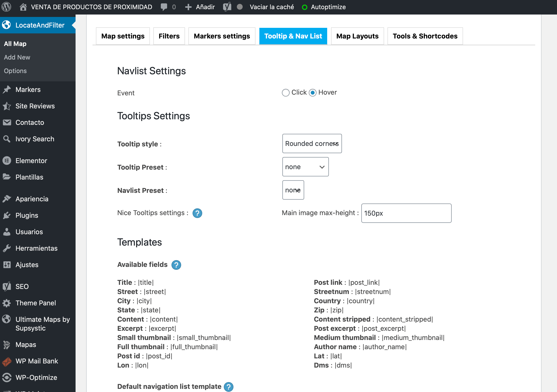Switch to the Map settings tab
Image resolution: width=557 pixels, height=392 pixels.
click(x=123, y=36)
